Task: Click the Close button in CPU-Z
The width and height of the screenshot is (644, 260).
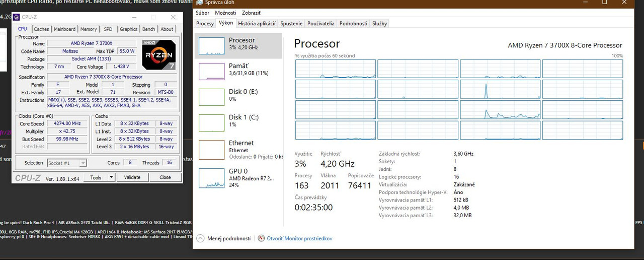Action: (165, 177)
